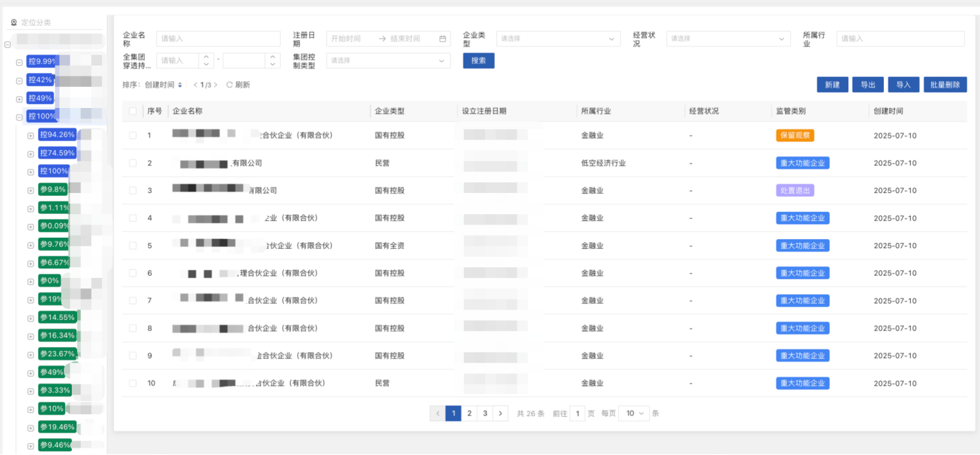Click the bottom pagination right arrow
This screenshot has height=455, width=980.
[500, 413]
